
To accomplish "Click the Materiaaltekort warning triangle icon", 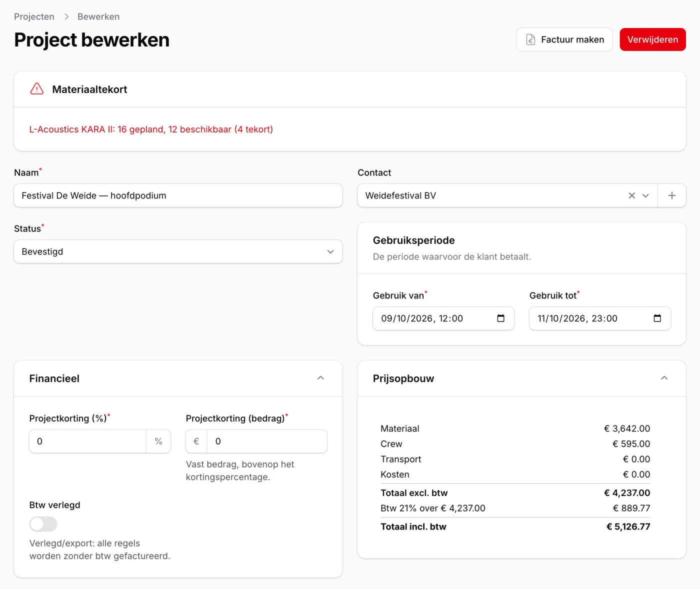I will coord(37,89).
